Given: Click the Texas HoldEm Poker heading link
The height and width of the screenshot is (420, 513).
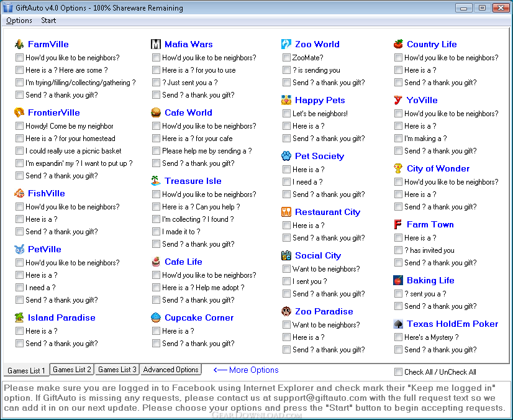Looking at the screenshot, I should tap(452, 324).
